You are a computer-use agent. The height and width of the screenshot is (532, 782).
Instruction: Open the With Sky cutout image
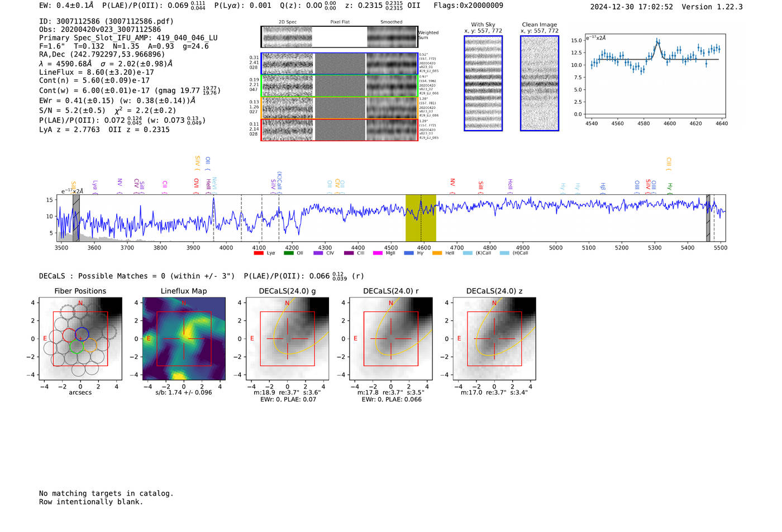coord(483,83)
